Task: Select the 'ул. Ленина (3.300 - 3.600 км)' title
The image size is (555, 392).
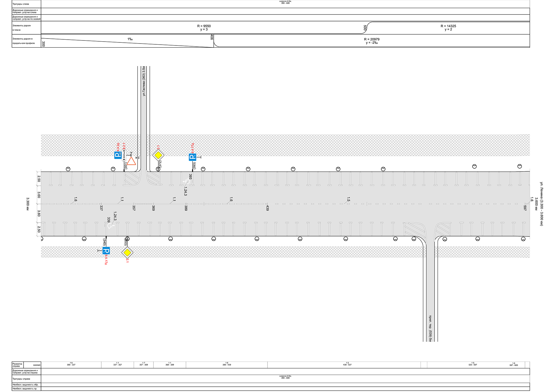Action: (541, 204)
